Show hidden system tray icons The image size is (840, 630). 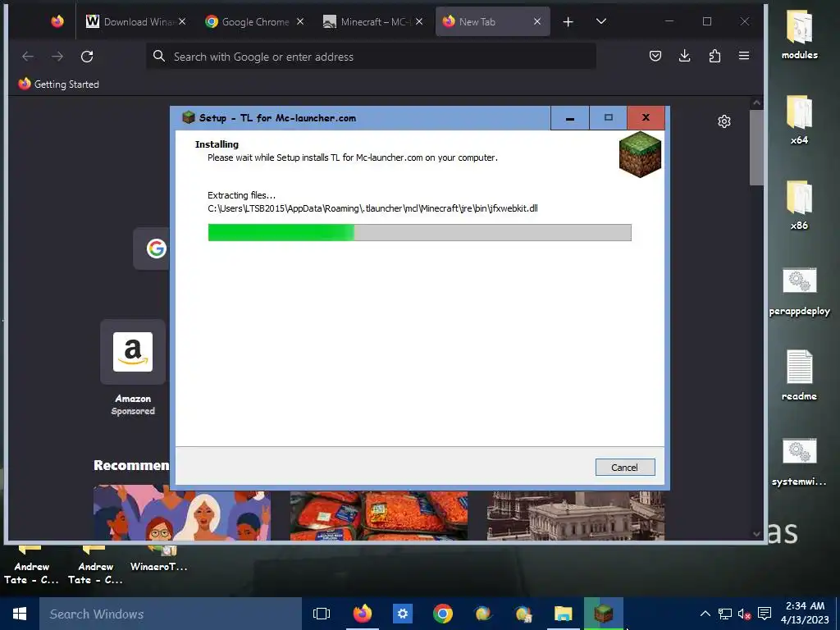click(x=705, y=614)
